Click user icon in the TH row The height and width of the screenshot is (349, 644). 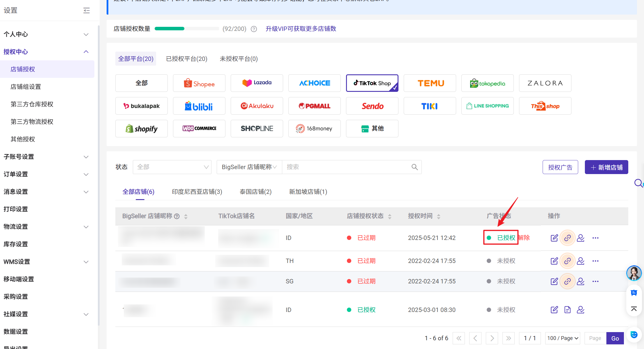point(581,261)
